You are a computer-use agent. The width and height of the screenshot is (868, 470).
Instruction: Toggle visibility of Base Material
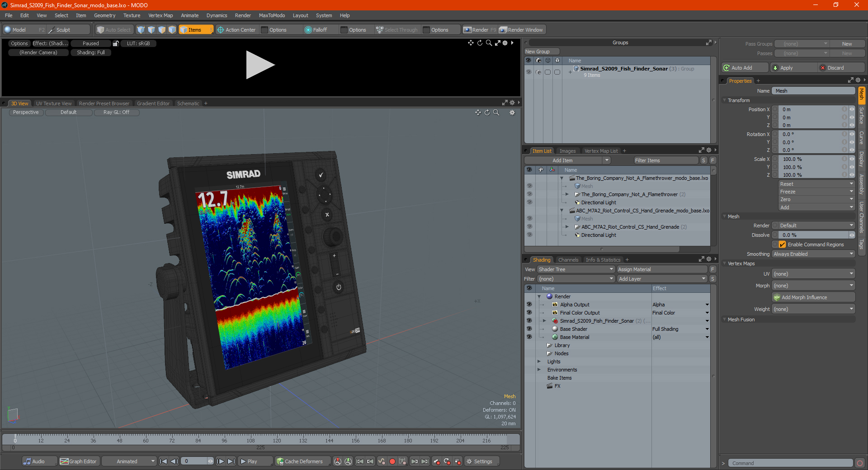[529, 337]
